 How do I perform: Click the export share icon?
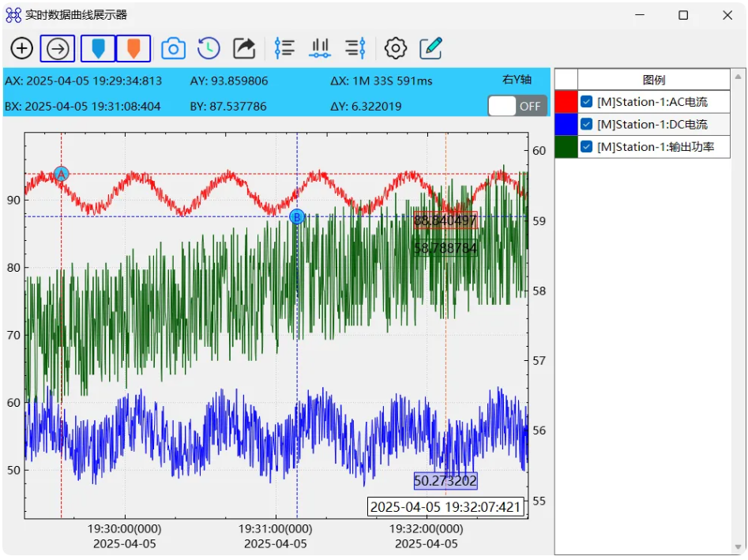coord(244,48)
